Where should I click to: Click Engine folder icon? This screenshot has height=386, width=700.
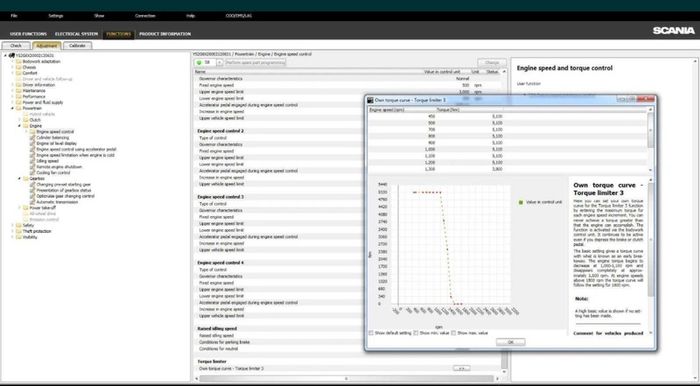pyautogui.click(x=26, y=126)
